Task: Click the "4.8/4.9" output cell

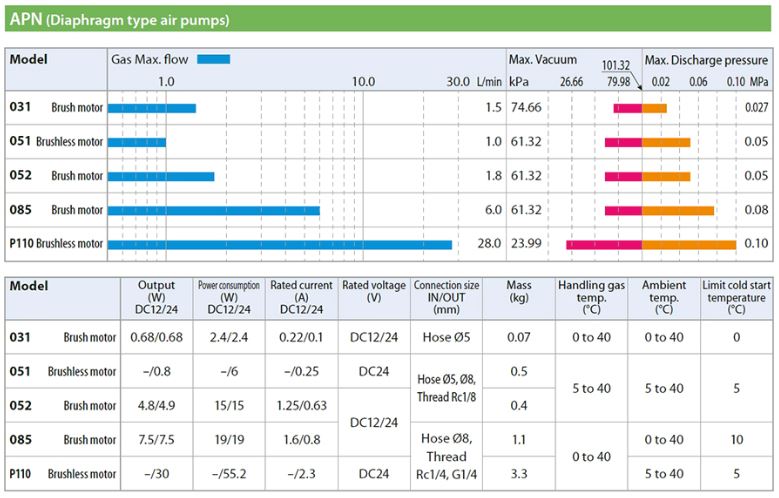Action: (x=156, y=406)
